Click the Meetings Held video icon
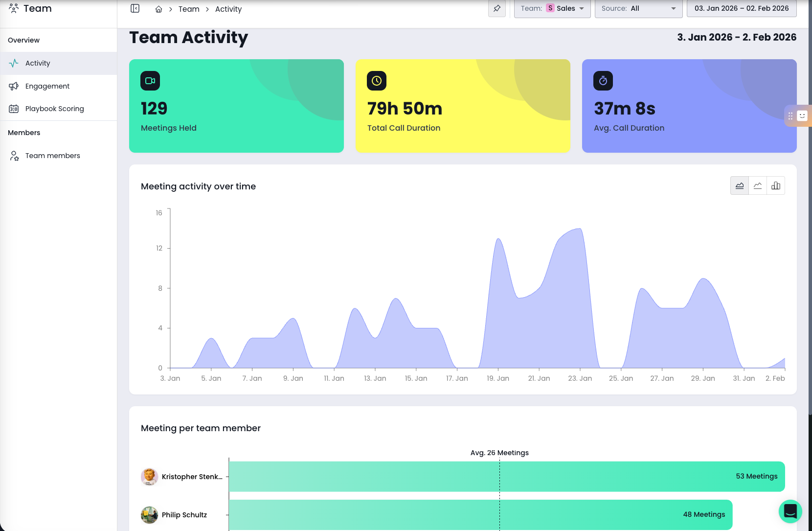The width and height of the screenshot is (812, 531). click(x=150, y=81)
